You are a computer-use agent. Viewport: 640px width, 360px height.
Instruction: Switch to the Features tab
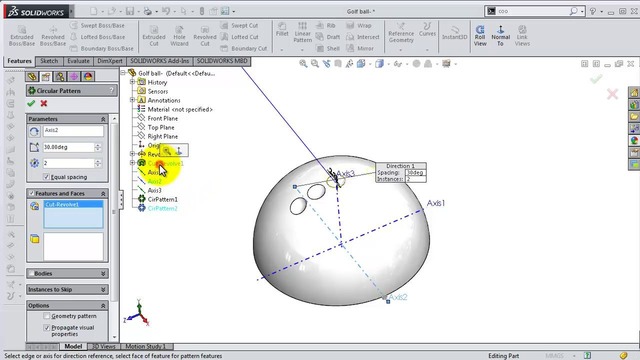point(19,61)
